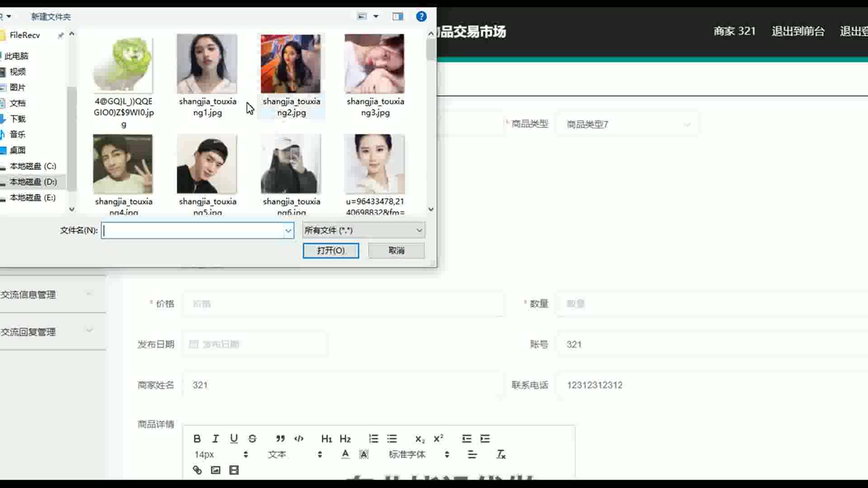Open the text background color picker
This screenshot has height=488, width=868.
364,454
